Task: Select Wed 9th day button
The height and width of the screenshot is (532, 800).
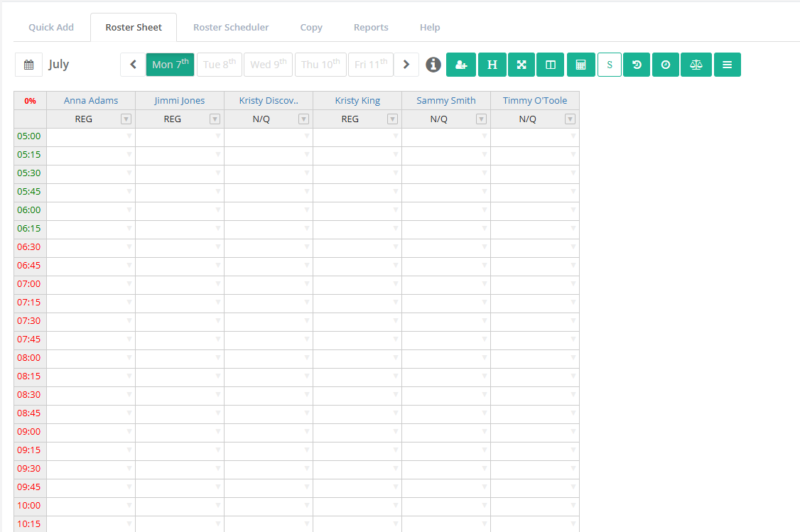Action: tap(269, 65)
